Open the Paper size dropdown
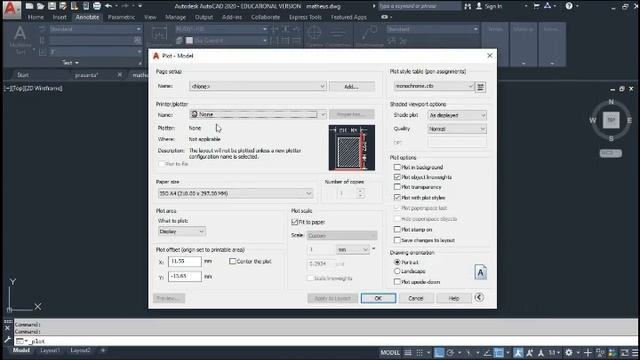 pos(235,193)
